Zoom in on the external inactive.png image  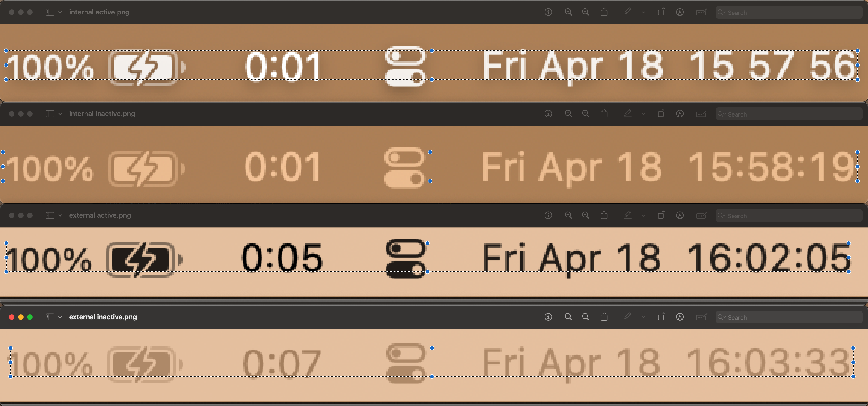[586, 317]
